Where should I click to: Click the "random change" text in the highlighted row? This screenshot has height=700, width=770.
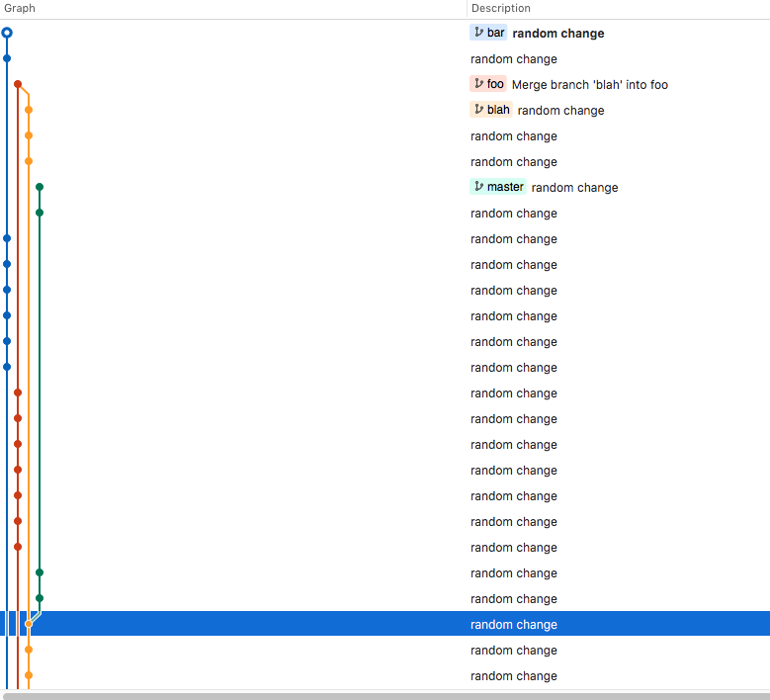(x=514, y=624)
